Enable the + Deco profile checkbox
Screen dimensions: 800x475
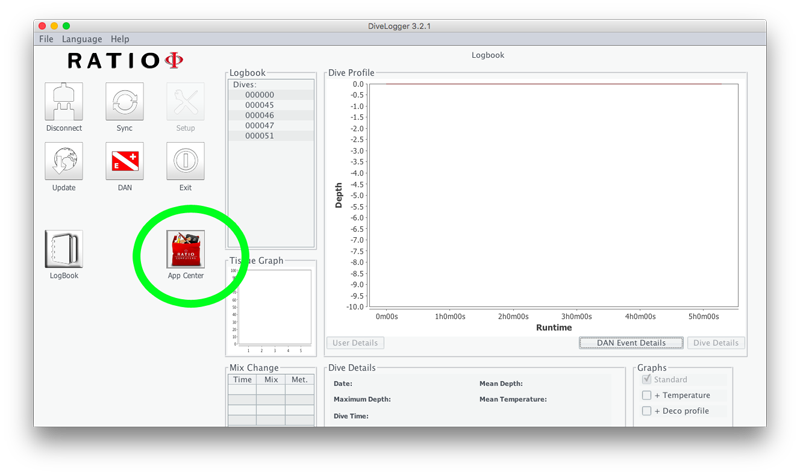click(x=646, y=411)
